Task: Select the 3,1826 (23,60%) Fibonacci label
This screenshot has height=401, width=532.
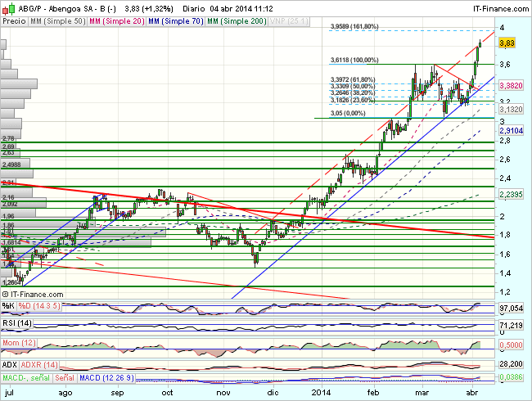Action: click(x=353, y=100)
